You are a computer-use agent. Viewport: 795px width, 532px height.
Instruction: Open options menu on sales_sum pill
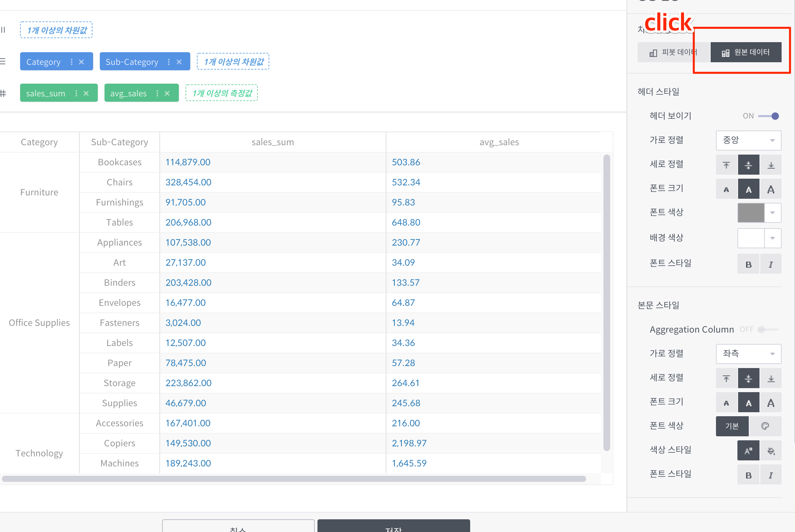point(76,93)
